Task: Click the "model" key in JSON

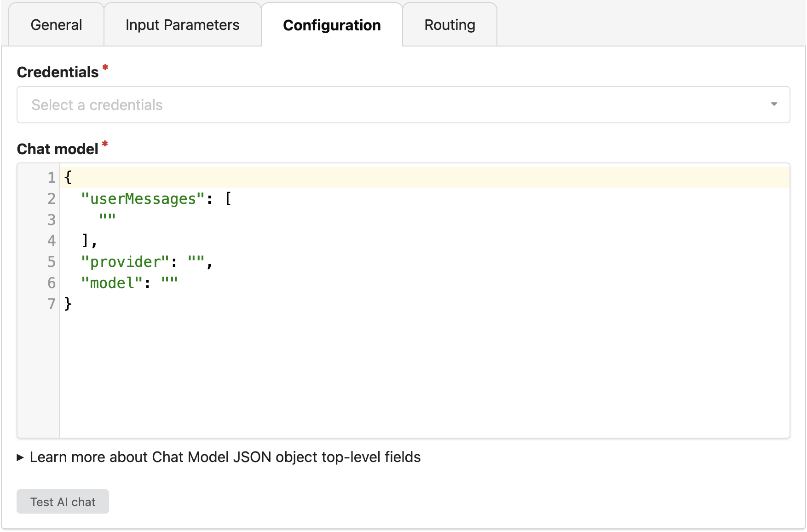Action: point(112,283)
